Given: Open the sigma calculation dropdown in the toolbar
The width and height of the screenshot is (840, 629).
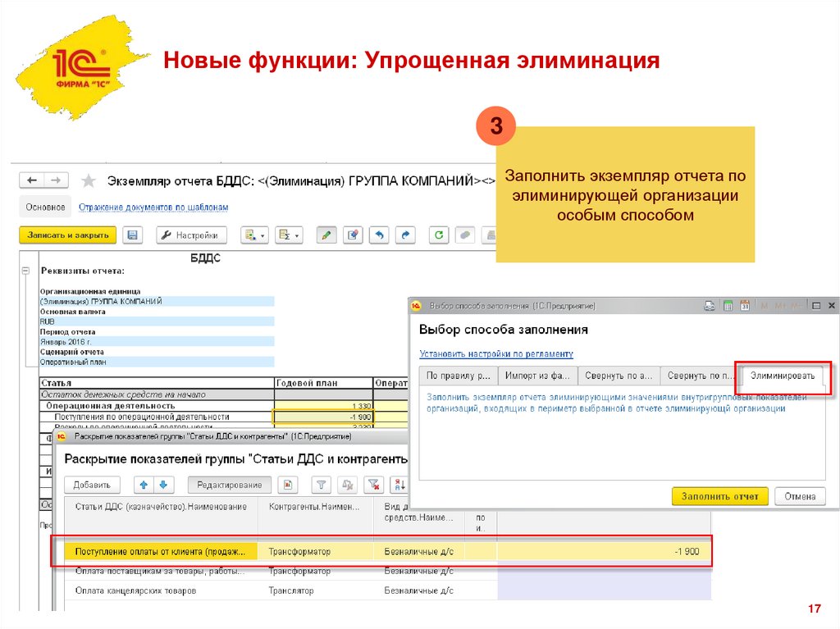Looking at the screenshot, I should [290, 235].
